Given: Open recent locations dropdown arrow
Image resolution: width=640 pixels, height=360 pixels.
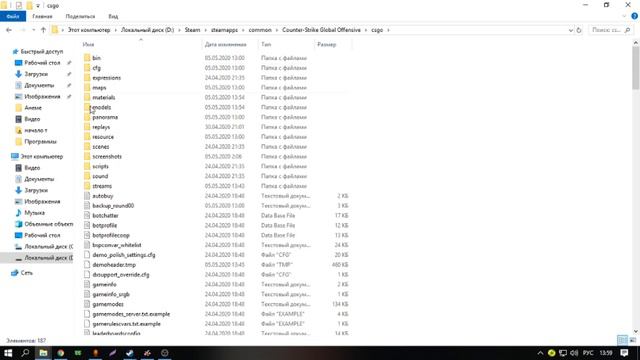Looking at the screenshot, I should pos(34,30).
